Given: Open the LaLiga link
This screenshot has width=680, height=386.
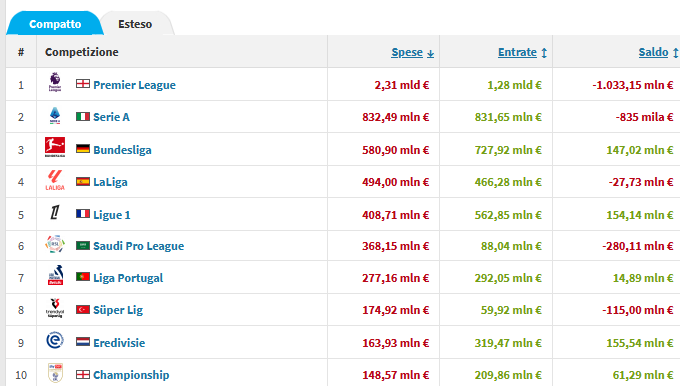Looking at the screenshot, I should pos(110,182).
